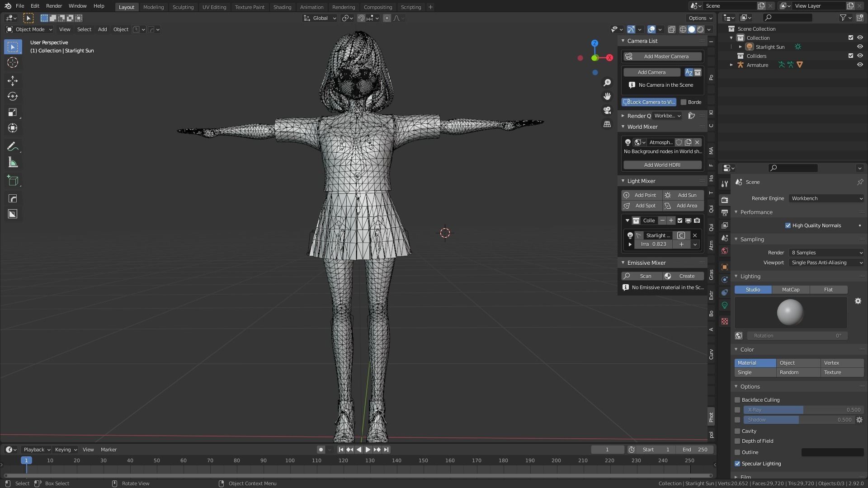Viewport: 868px width, 488px height.
Task: Click Scan in Emissive Mixer
Action: (642, 276)
